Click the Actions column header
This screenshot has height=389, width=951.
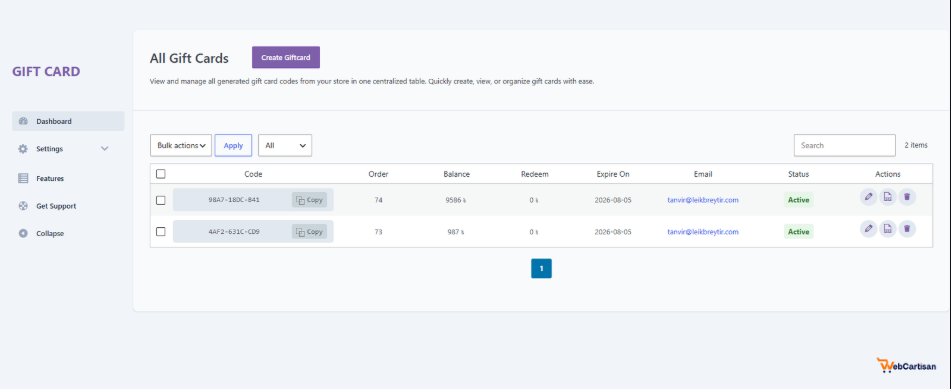888,174
